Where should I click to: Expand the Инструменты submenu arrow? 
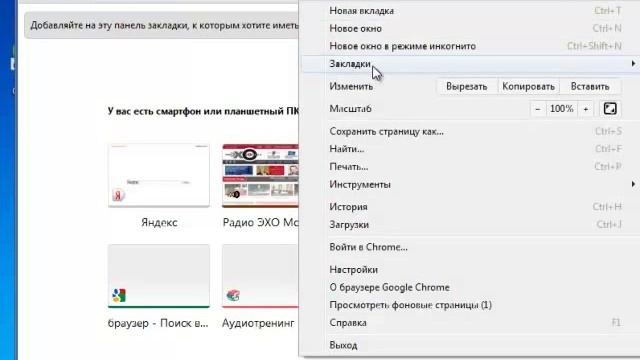633,184
